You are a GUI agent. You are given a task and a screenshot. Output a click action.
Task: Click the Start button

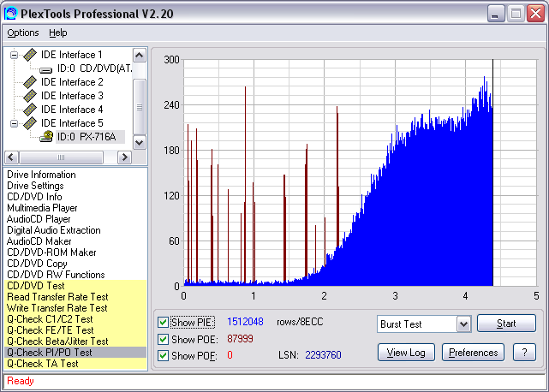pyautogui.click(x=506, y=323)
